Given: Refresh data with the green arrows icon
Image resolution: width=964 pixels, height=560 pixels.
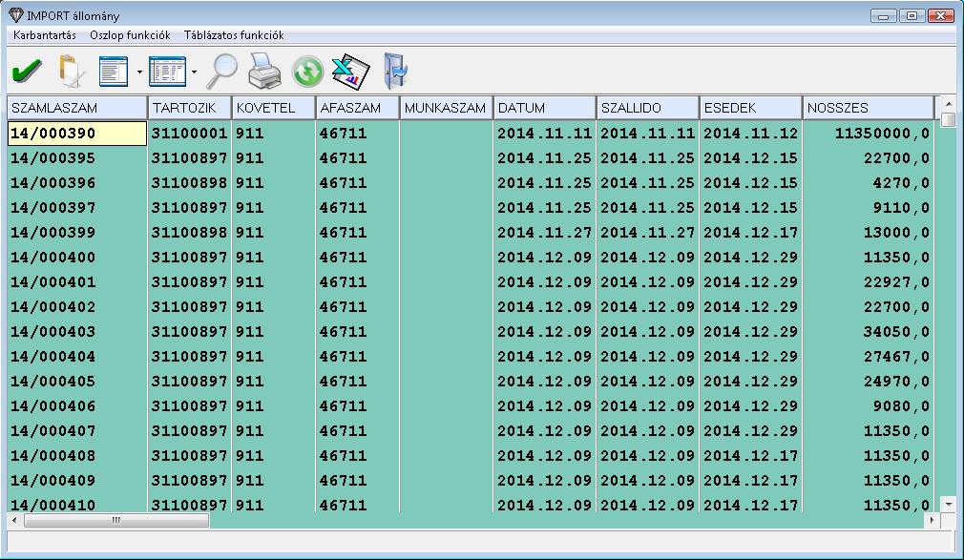Looking at the screenshot, I should 307,71.
